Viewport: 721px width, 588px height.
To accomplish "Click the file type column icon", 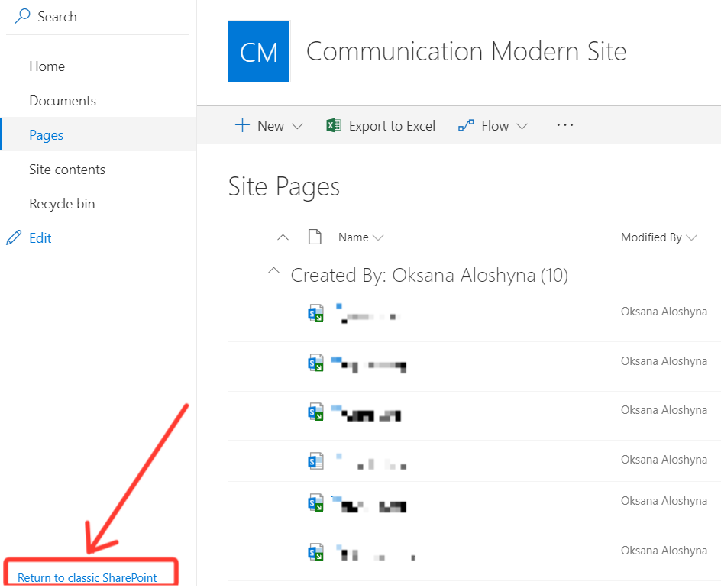I will (x=315, y=237).
